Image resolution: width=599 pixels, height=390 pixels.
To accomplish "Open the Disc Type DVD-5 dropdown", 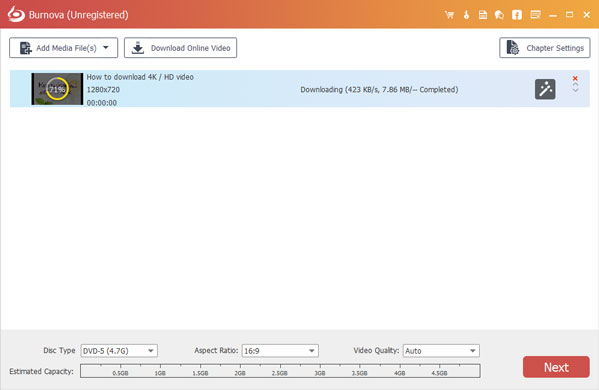I will click(x=119, y=351).
